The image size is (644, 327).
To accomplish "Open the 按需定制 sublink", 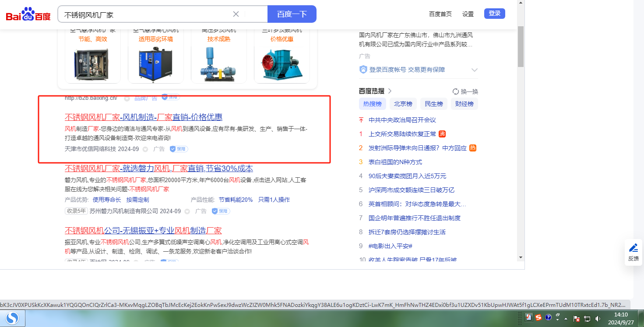I will 138,200.
